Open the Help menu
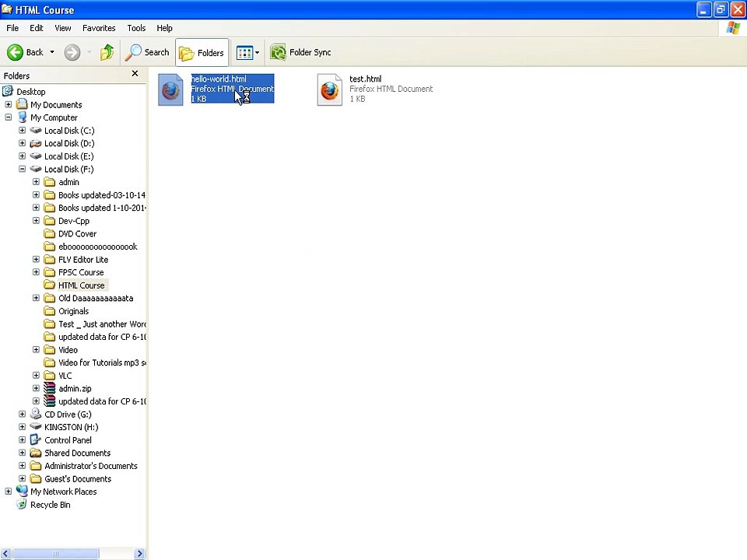This screenshot has width=747, height=560. point(164,28)
